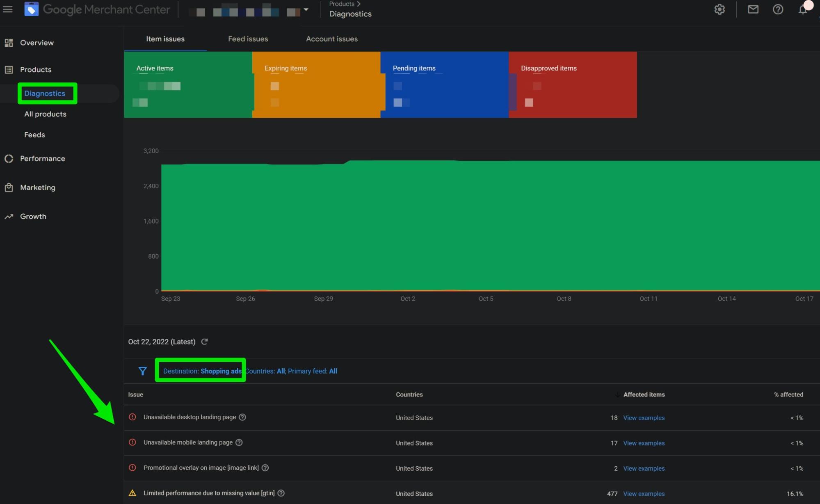820x504 pixels.
Task: Open Marketing section label
Action: click(x=38, y=187)
